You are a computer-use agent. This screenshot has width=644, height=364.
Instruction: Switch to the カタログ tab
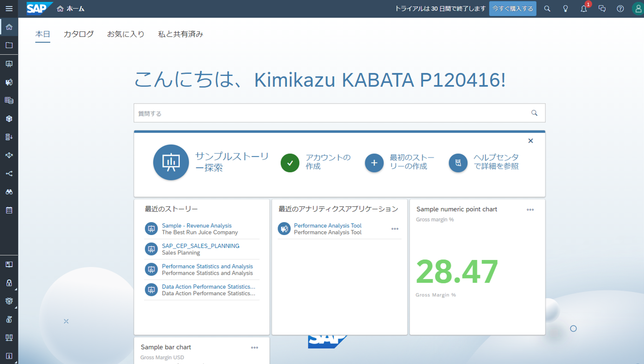(x=78, y=34)
